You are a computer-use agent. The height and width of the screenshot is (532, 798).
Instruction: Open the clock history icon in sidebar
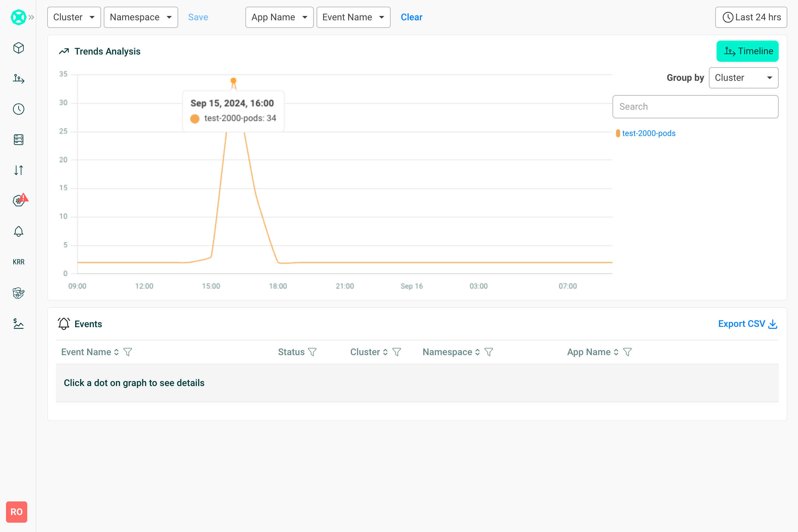pyautogui.click(x=18, y=109)
